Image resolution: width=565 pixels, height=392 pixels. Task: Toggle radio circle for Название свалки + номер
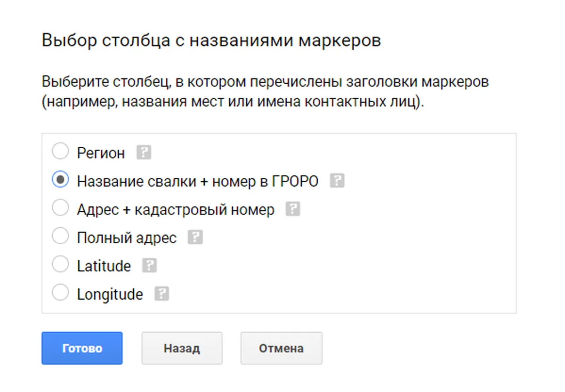click(x=60, y=180)
